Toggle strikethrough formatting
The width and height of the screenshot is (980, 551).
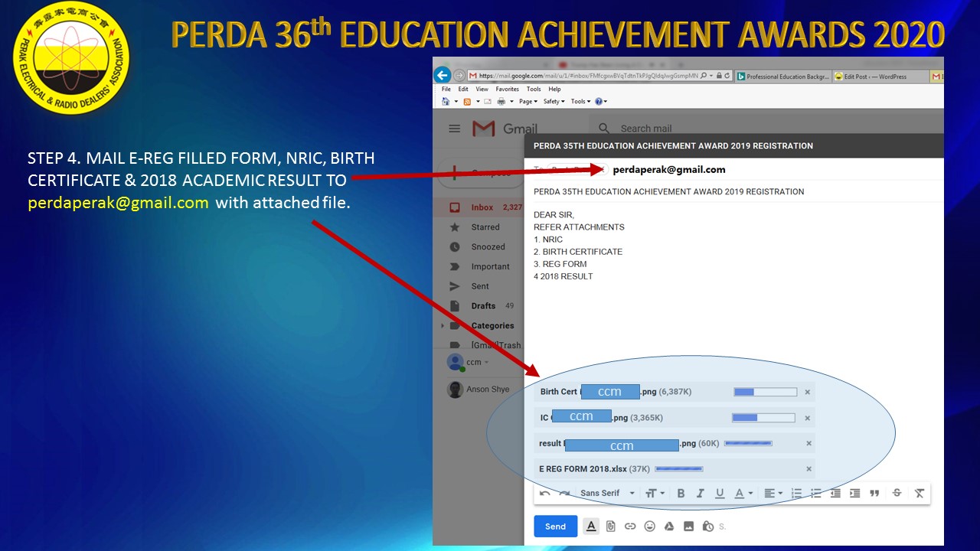click(x=897, y=494)
